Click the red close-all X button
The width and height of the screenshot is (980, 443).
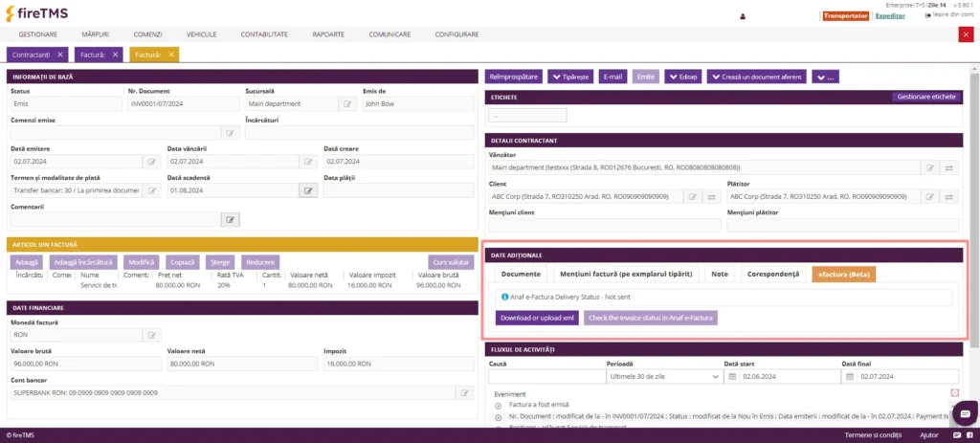pos(965,34)
